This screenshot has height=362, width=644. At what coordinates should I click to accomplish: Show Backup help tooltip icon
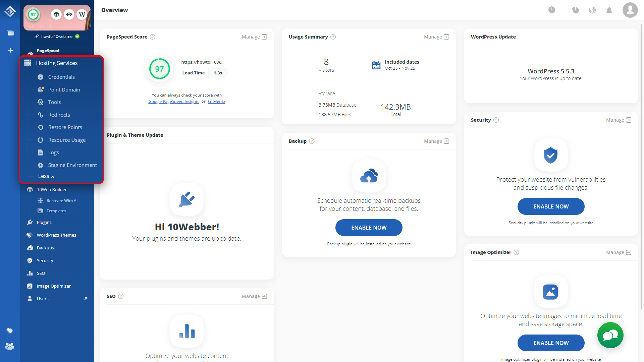312,141
